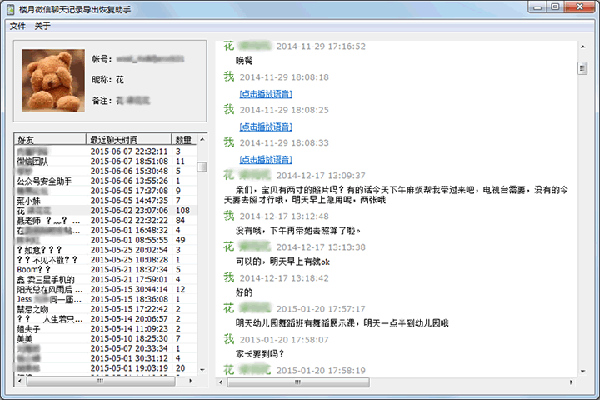This screenshot has height=400, width=600.
Task: Play the voice message sent at 18:08:25
Action: click(265, 126)
